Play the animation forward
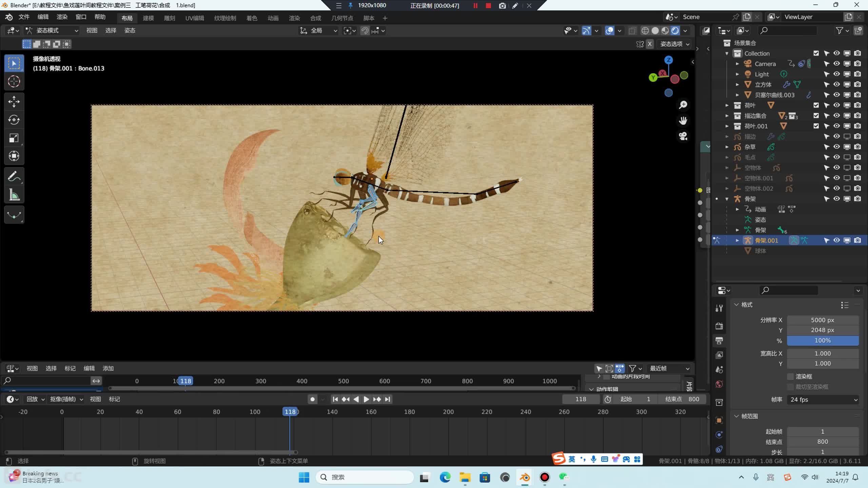The width and height of the screenshot is (868, 488). coord(366,399)
